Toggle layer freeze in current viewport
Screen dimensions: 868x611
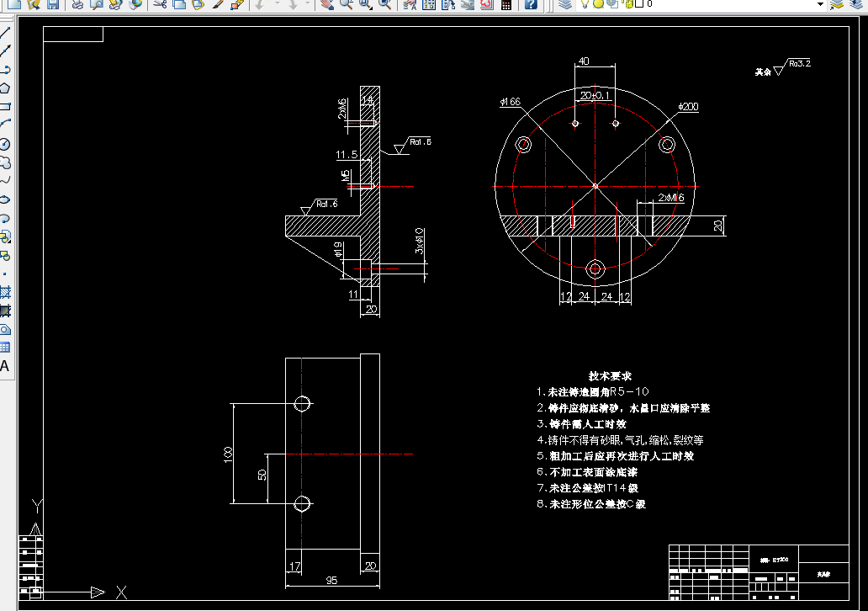pyautogui.click(x=612, y=4)
